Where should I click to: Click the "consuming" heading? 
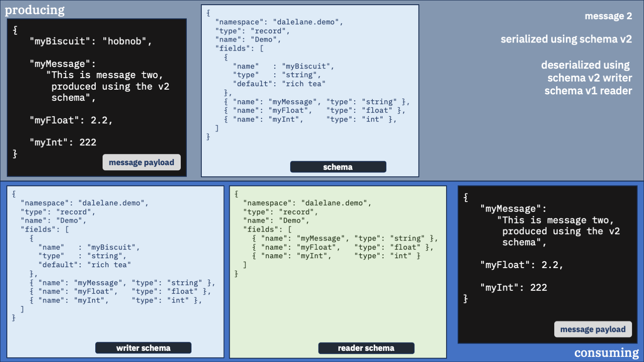click(606, 353)
